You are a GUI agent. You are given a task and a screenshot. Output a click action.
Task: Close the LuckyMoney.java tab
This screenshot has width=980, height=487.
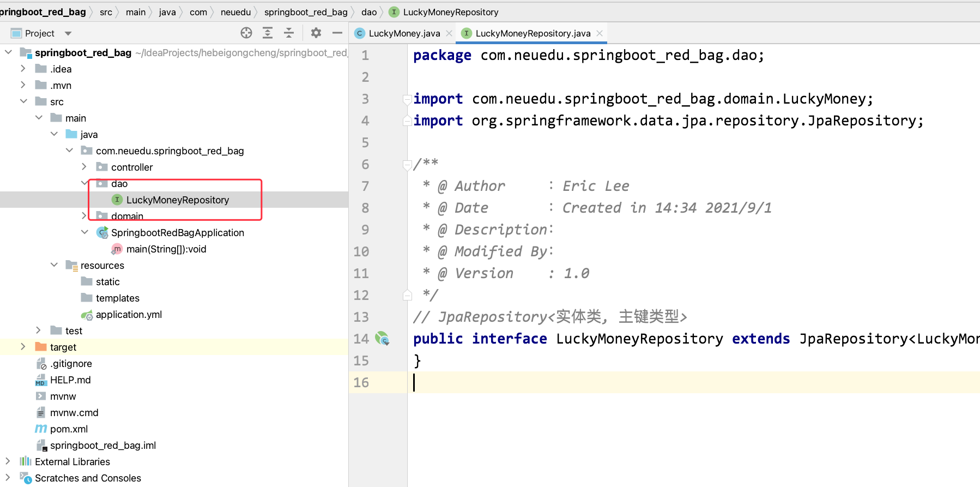pos(449,33)
